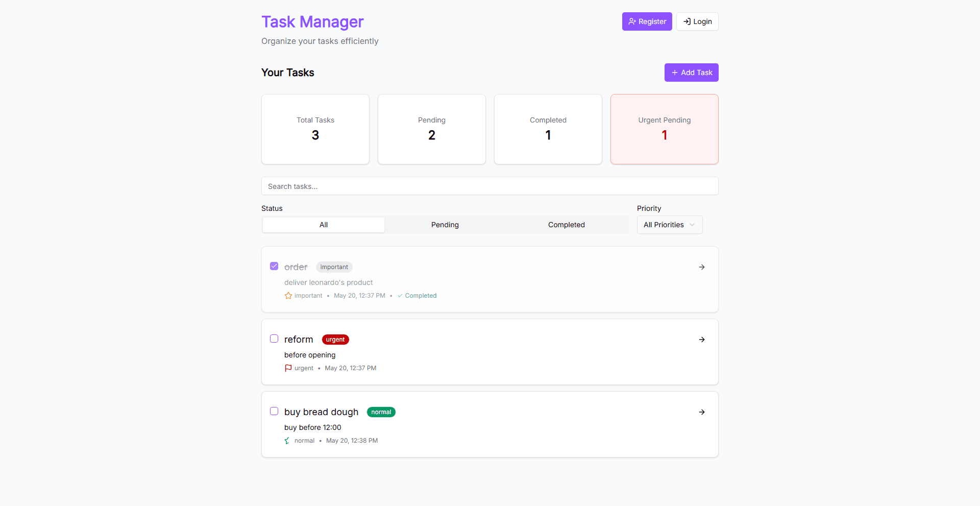Show only Pending status tasks
Screen dimensions: 980x506
(445, 225)
